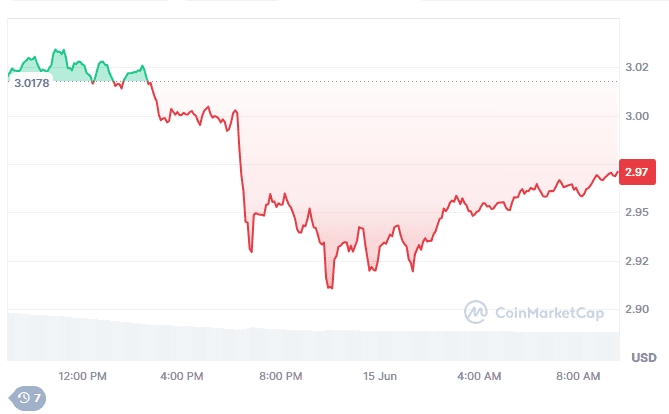This screenshot has width=669, height=414.
Task: Click the 3.02 price axis label
Action: (636, 67)
